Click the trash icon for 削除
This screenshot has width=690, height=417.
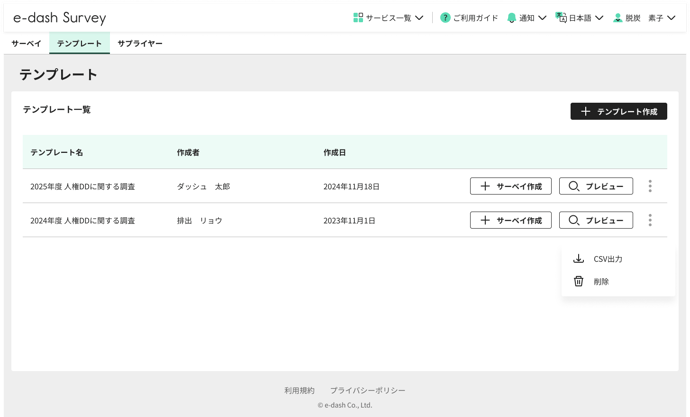[x=578, y=281]
